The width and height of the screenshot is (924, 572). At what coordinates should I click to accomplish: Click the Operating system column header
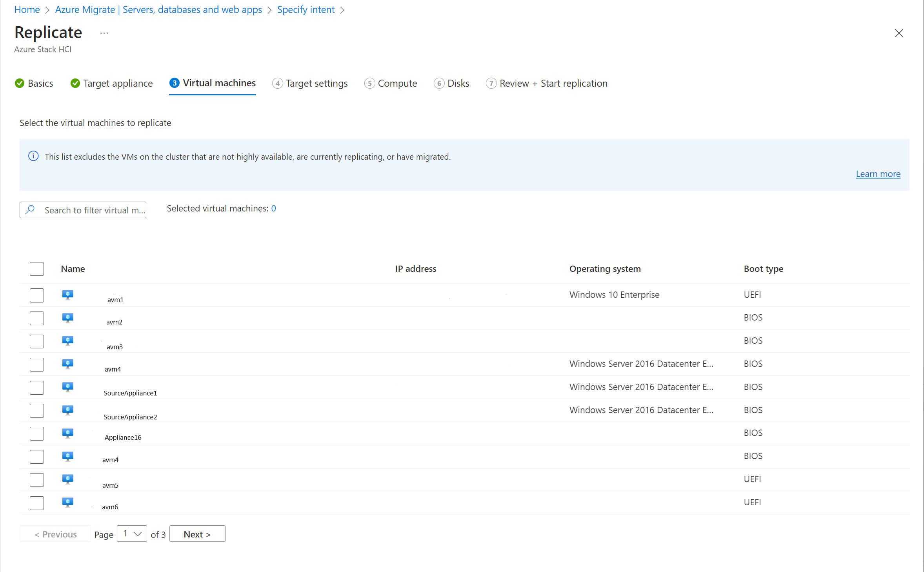click(x=605, y=269)
